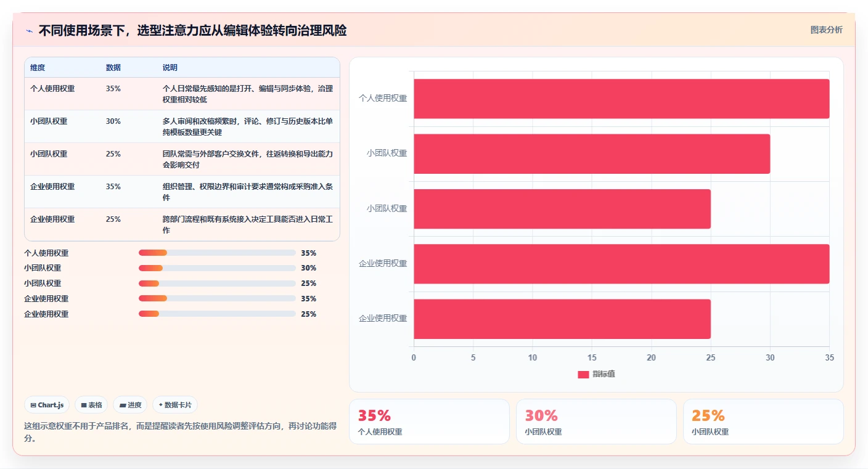This screenshot has height=469, width=868.
Task: Select the description starting 团队常需与外部客户交换文件
Action: (x=248, y=160)
